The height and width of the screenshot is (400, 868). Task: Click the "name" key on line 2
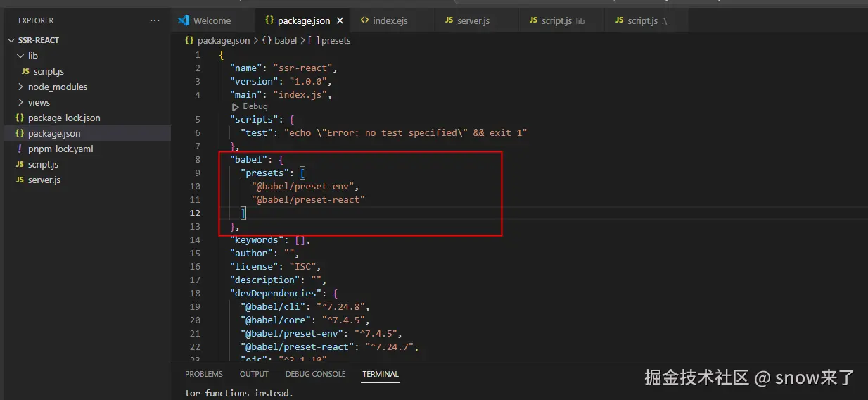tap(245, 68)
